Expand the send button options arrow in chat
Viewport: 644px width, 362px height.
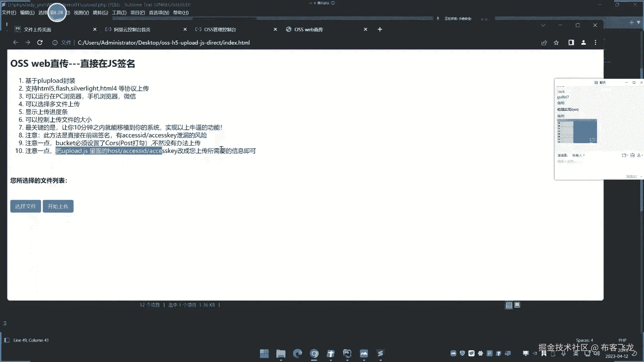641,177
